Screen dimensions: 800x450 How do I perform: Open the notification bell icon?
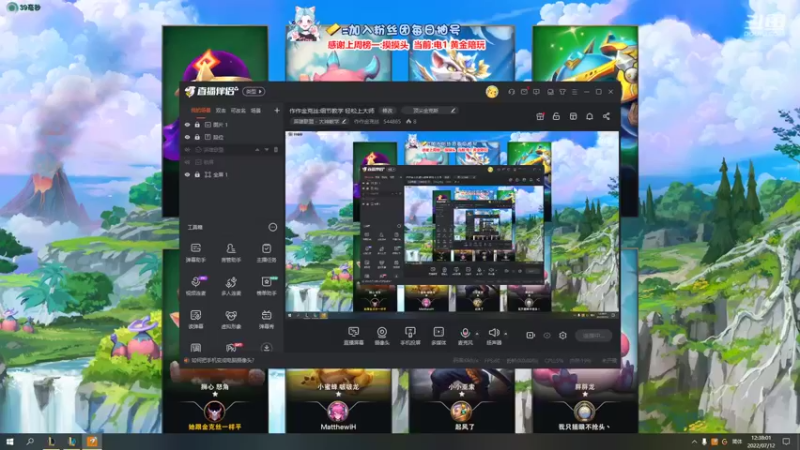click(x=589, y=116)
